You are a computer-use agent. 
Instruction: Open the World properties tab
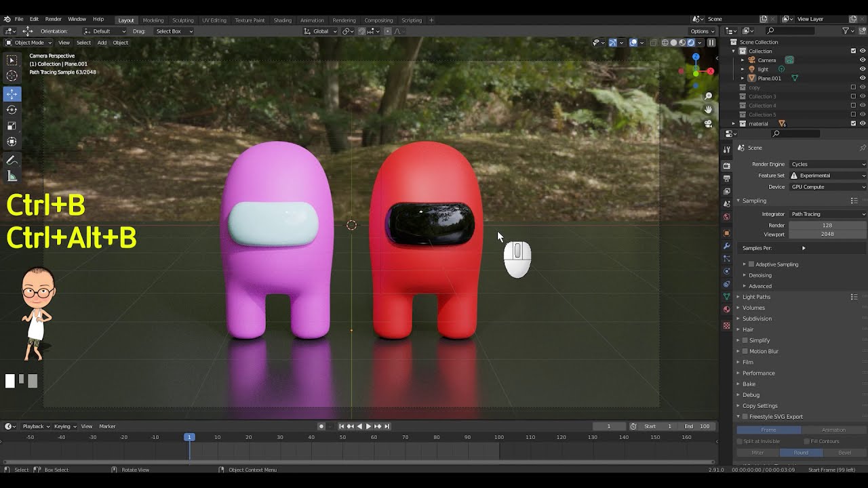coord(727,218)
